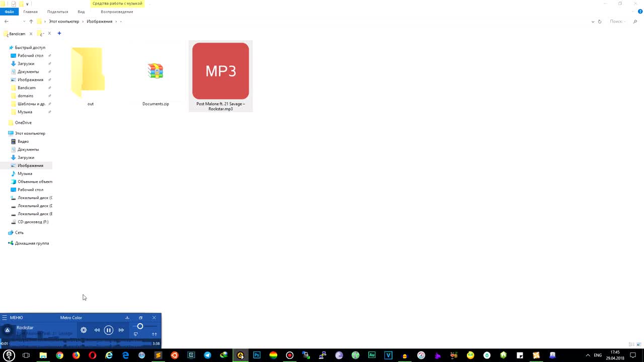The height and width of the screenshot is (362, 644).
Task: Select the Documents.zip archive
Action: [155, 76]
